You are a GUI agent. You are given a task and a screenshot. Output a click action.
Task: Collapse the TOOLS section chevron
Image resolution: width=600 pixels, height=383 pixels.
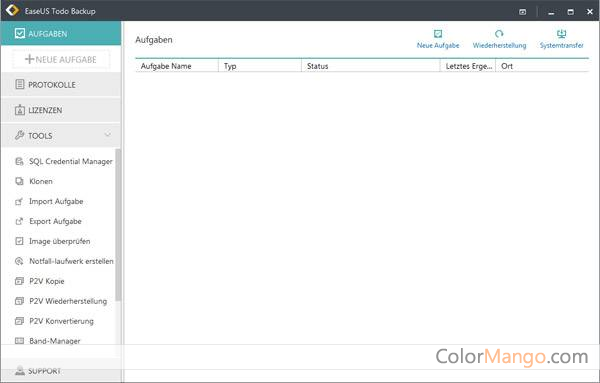pyautogui.click(x=108, y=135)
